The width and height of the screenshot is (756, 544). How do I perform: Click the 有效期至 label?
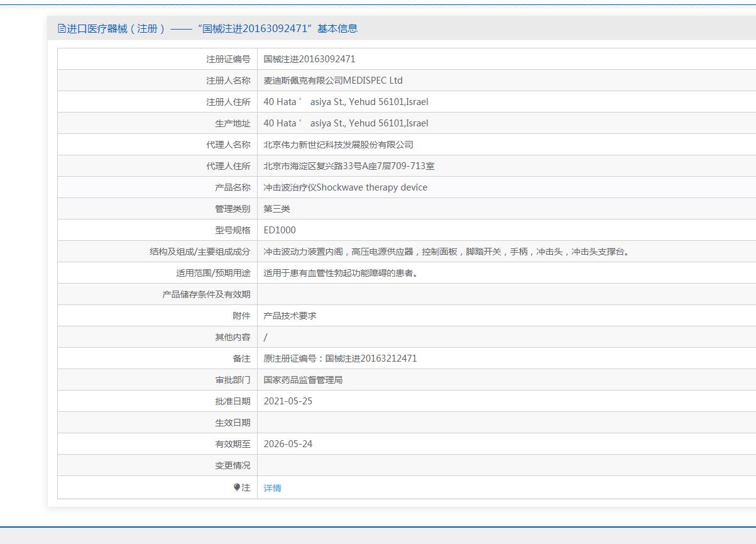click(x=233, y=444)
